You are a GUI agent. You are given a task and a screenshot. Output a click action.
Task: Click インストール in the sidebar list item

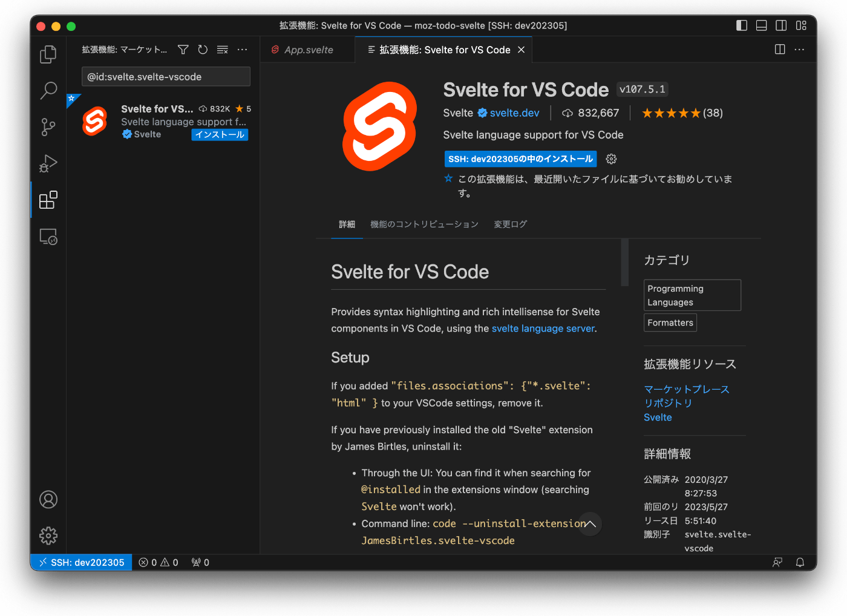[x=220, y=135]
